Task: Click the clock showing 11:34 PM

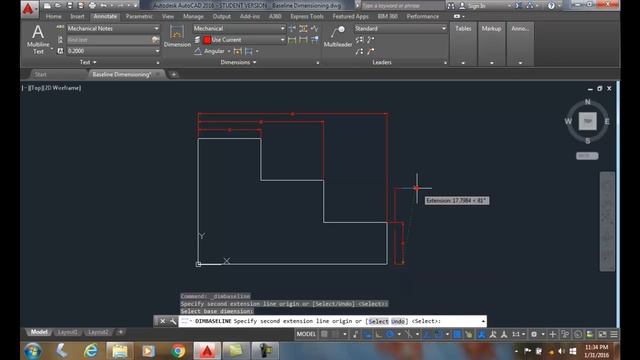Action: [596, 347]
